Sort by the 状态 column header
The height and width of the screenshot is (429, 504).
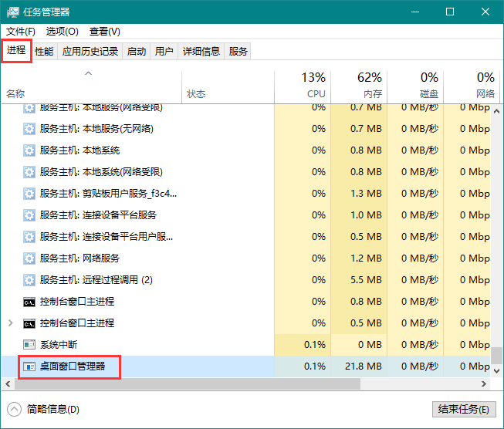pos(228,86)
